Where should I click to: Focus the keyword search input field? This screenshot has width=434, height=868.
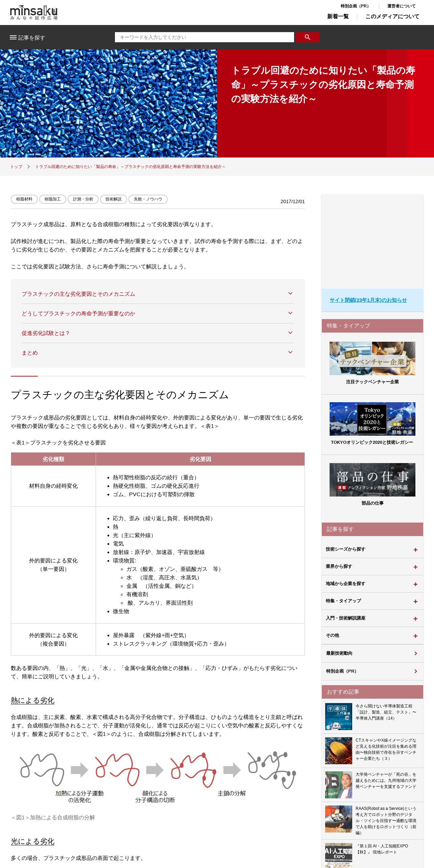[x=204, y=37]
